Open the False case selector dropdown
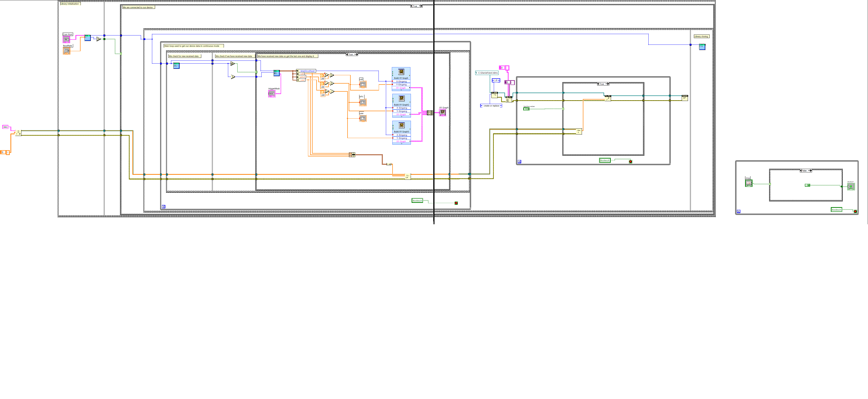Screen dimensions: 868x399 [806, 171]
